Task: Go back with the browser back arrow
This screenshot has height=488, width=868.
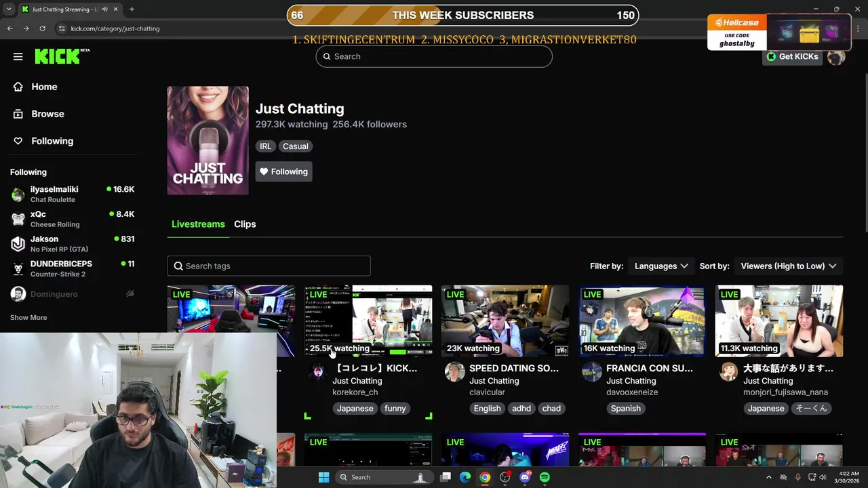Action: 9,28
